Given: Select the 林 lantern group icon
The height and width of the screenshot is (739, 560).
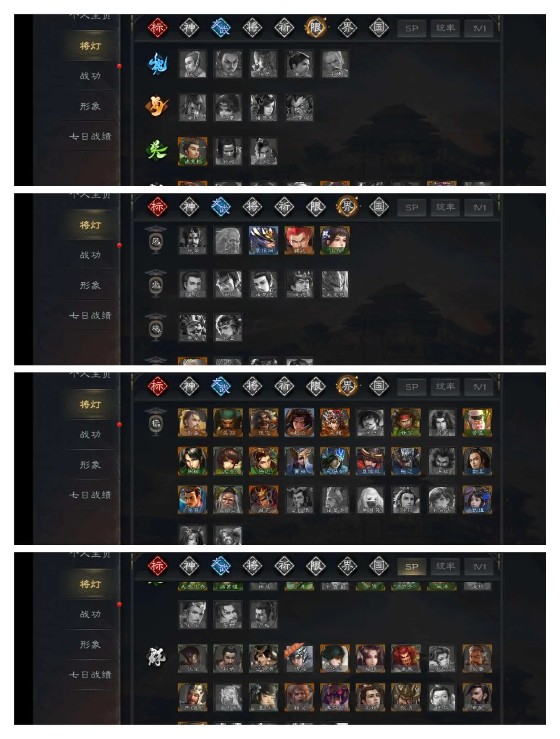Looking at the screenshot, I should point(155,328).
